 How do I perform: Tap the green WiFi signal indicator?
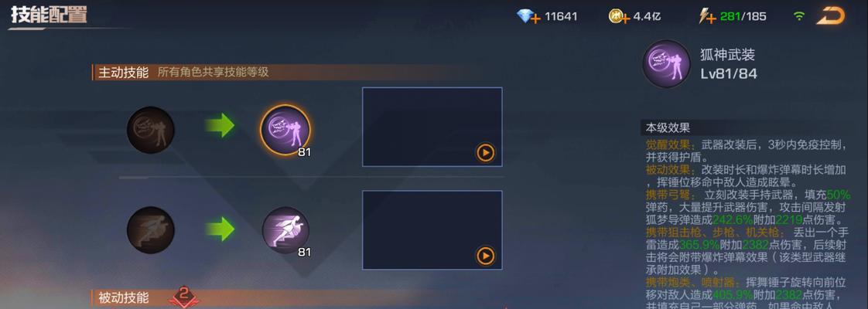tap(799, 16)
